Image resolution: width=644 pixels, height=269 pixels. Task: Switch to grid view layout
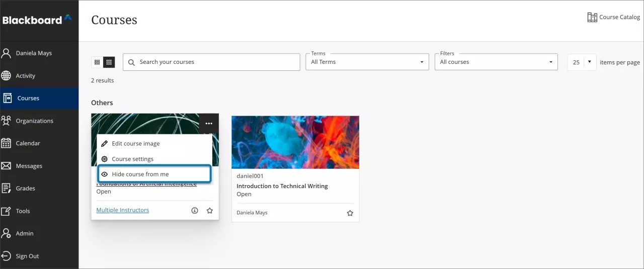pyautogui.click(x=109, y=62)
